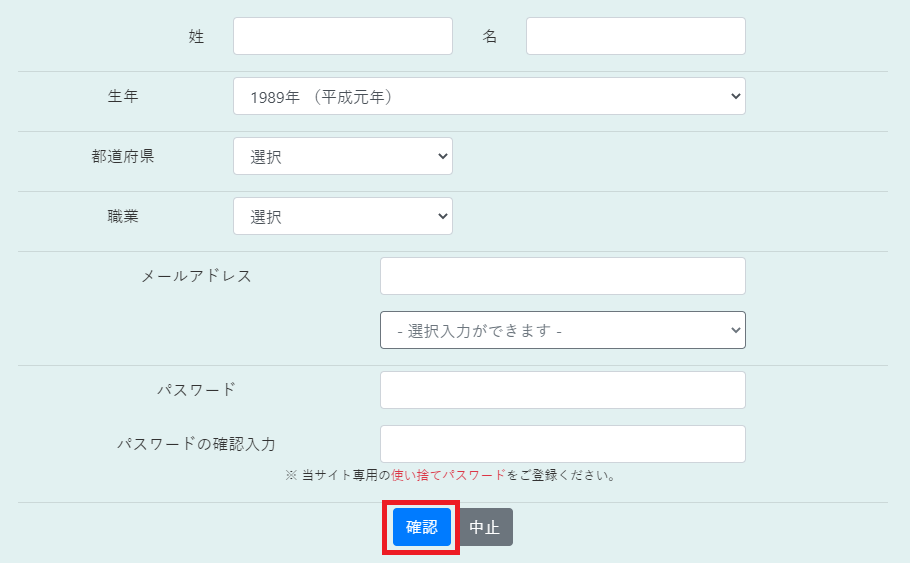Expand the 選択入力ができます email dropdown
Viewport: 910px width, 563px height.
562,330
